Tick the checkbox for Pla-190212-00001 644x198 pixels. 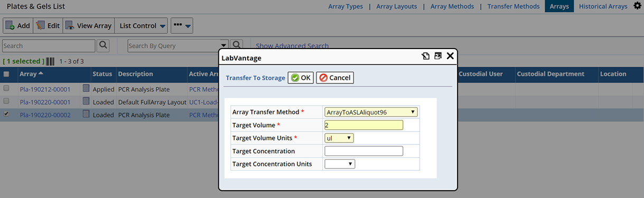click(x=6, y=89)
